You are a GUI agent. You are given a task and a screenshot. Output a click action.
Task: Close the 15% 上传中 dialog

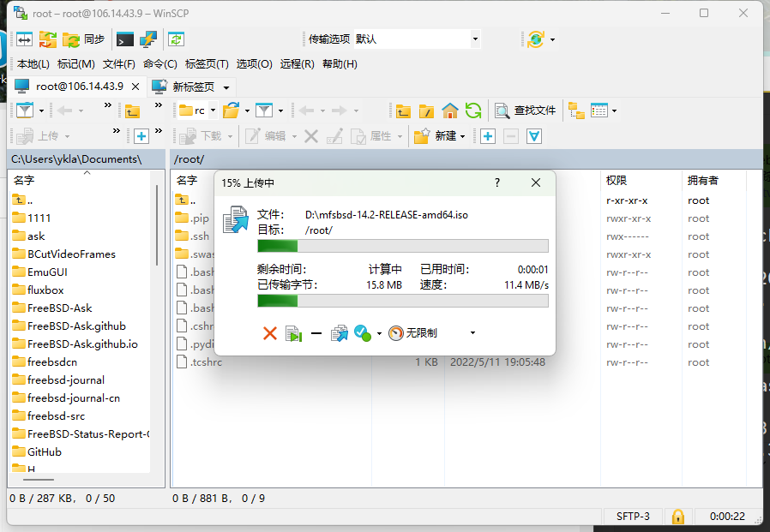click(x=536, y=182)
